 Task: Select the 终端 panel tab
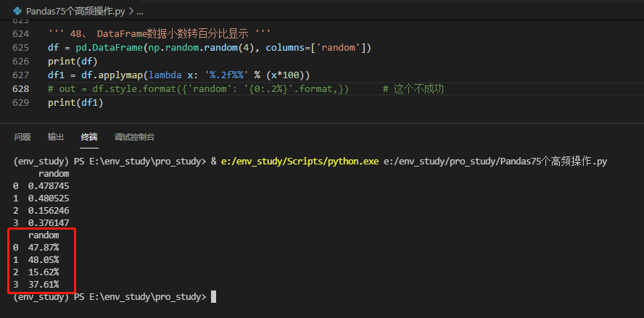pos(89,137)
